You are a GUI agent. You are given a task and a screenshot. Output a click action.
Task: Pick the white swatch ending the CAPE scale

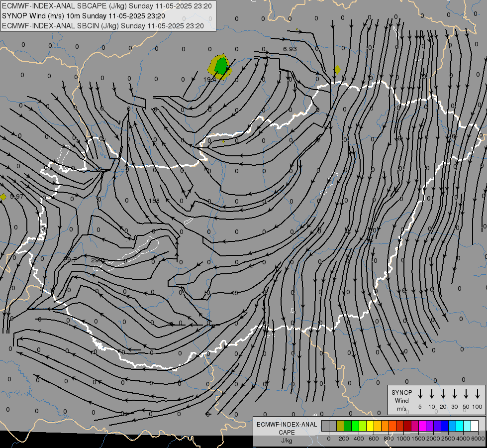[475, 426]
